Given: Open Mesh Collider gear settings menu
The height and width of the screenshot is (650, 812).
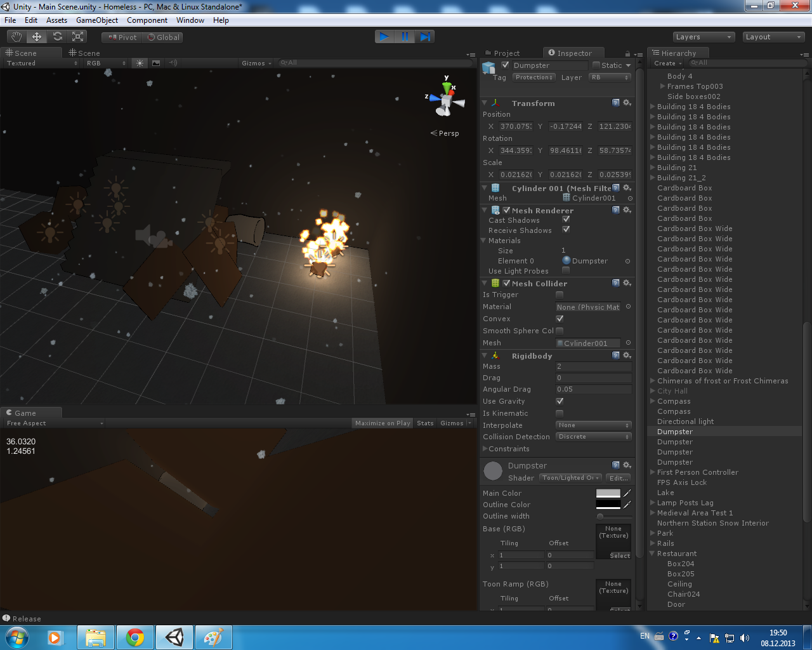Looking at the screenshot, I should pyautogui.click(x=627, y=283).
